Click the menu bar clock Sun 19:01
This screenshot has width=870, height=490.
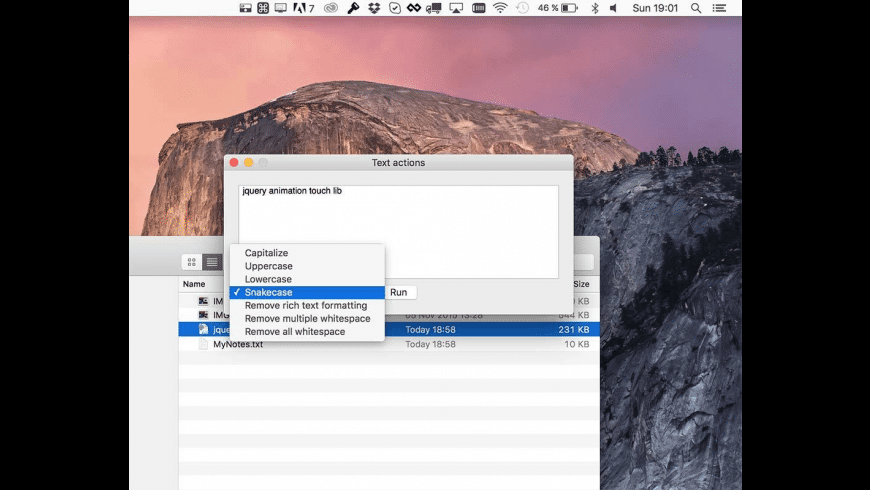click(x=655, y=8)
